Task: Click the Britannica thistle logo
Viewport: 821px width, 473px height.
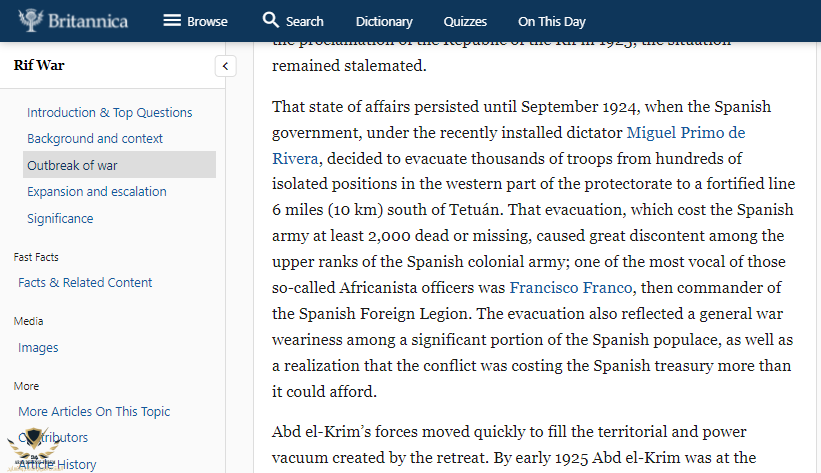Action: (x=32, y=20)
